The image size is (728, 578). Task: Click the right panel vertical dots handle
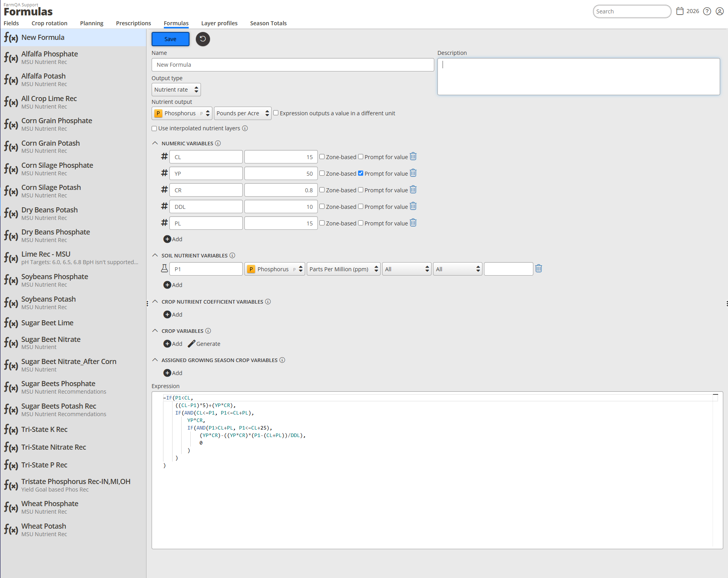tap(727, 304)
